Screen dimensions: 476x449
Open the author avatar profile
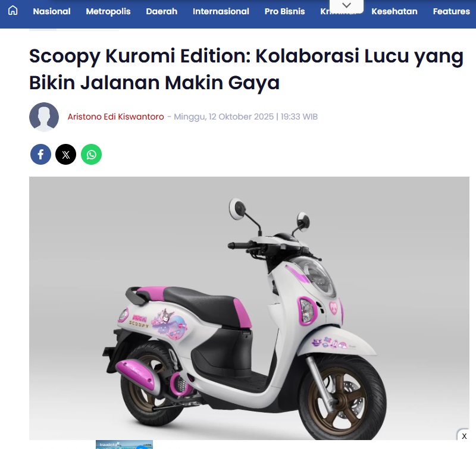(x=44, y=117)
